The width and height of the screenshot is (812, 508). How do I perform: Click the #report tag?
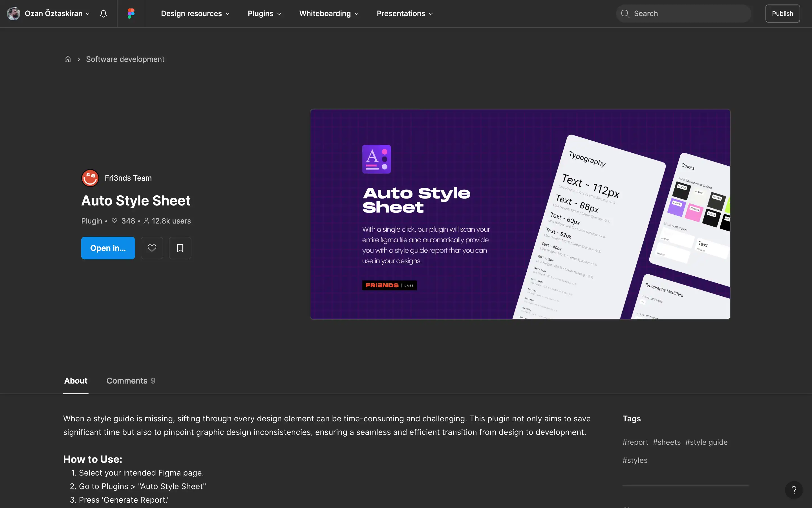[x=635, y=442]
